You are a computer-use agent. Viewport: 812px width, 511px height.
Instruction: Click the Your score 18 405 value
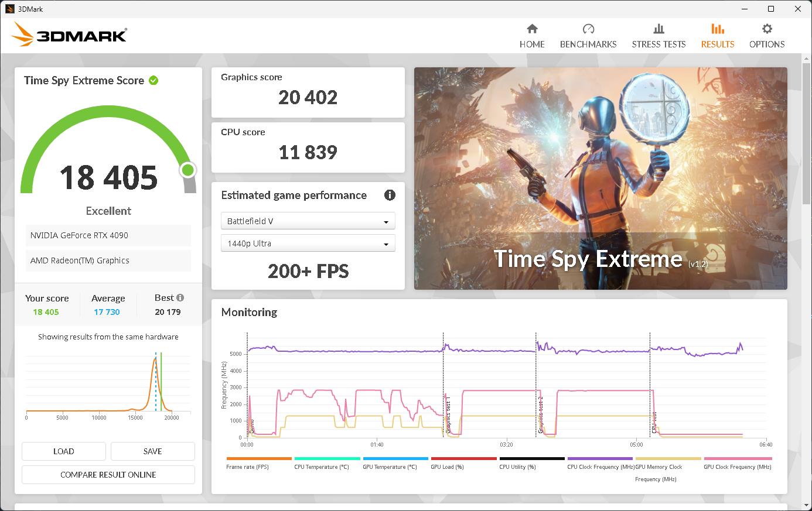pos(46,312)
